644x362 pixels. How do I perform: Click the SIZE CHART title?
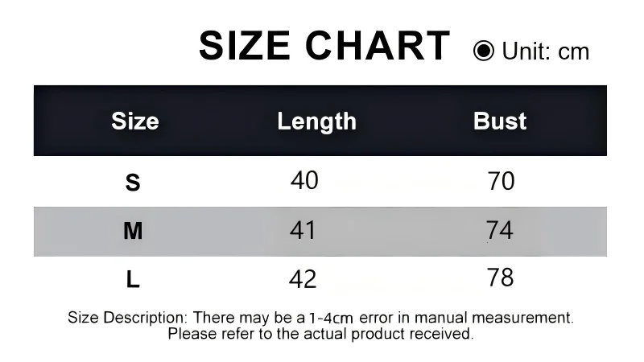point(324,46)
